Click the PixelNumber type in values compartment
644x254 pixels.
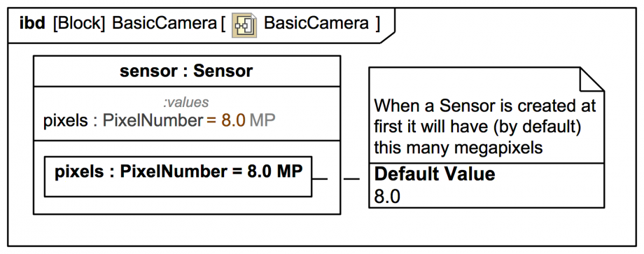(x=153, y=120)
